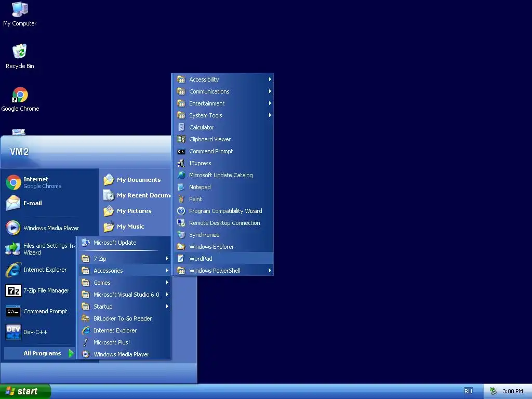532x399 pixels.
Task: Click the Remote Desktop Connection icon
Action: pyautogui.click(x=181, y=223)
